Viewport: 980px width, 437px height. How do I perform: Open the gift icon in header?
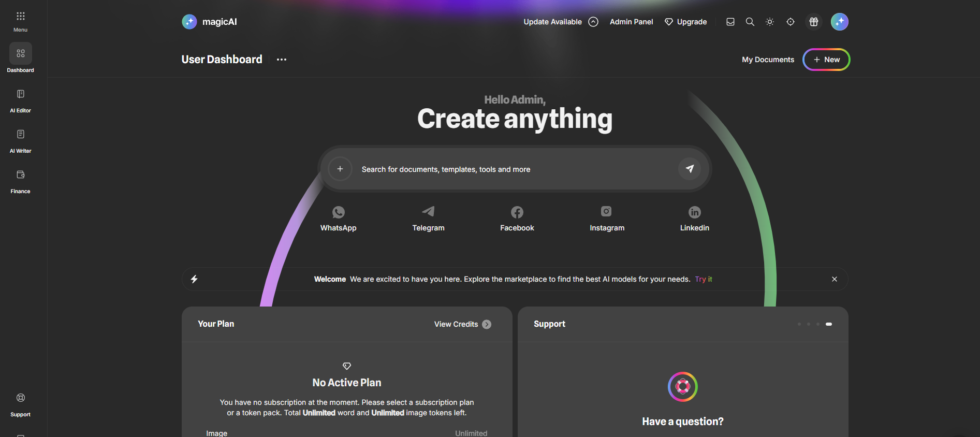814,22
